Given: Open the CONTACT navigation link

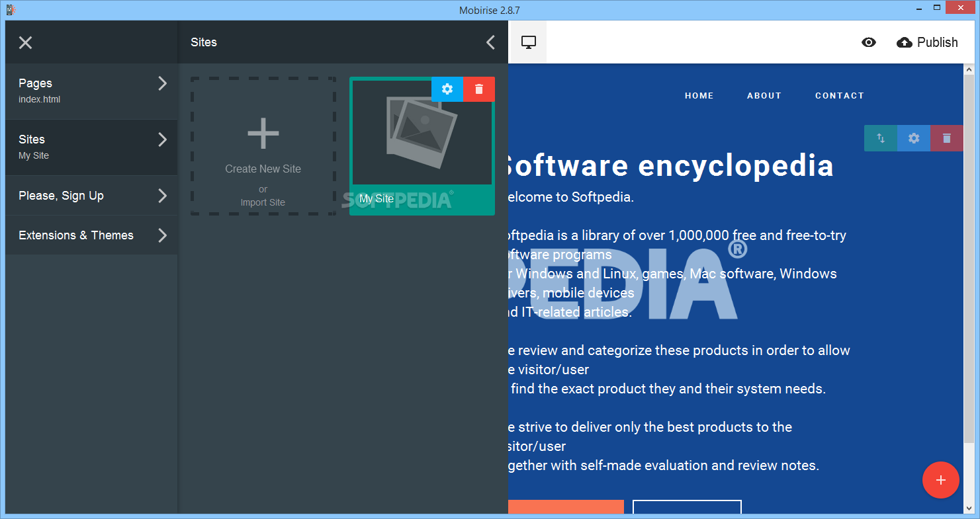Looking at the screenshot, I should point(840,96).
